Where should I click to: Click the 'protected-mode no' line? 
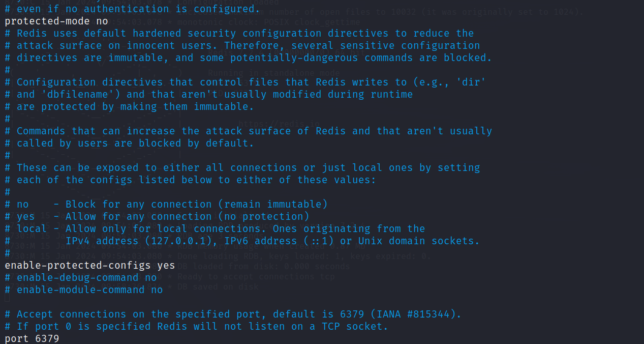56,21
